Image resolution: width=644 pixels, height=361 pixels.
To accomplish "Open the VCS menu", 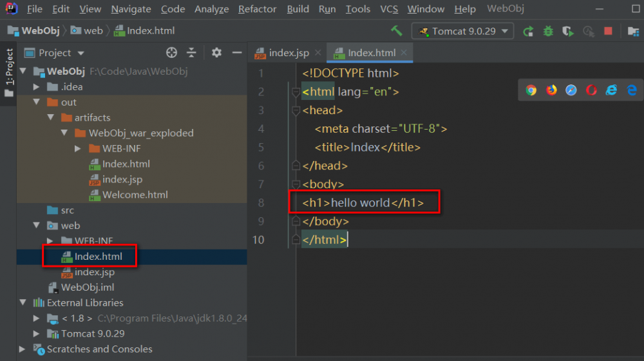I will [x=388, y=8].
